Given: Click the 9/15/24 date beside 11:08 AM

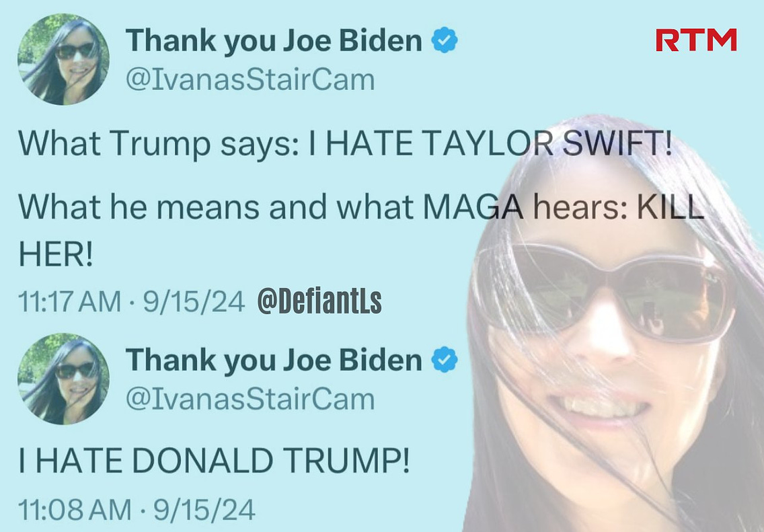Looking at the screenshot, I should pos(204,510).
